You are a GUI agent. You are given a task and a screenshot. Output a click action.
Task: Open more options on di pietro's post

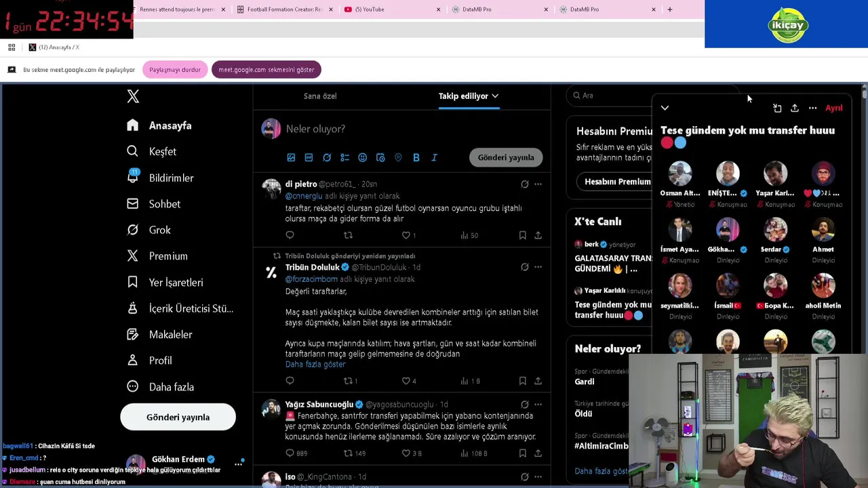click(x=538, y=184)
